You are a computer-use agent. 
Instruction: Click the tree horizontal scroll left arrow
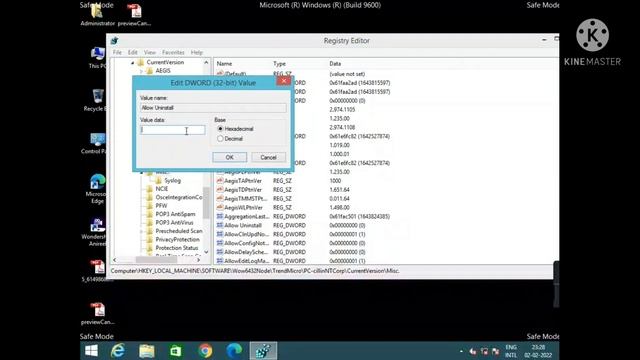pos(115,260)
